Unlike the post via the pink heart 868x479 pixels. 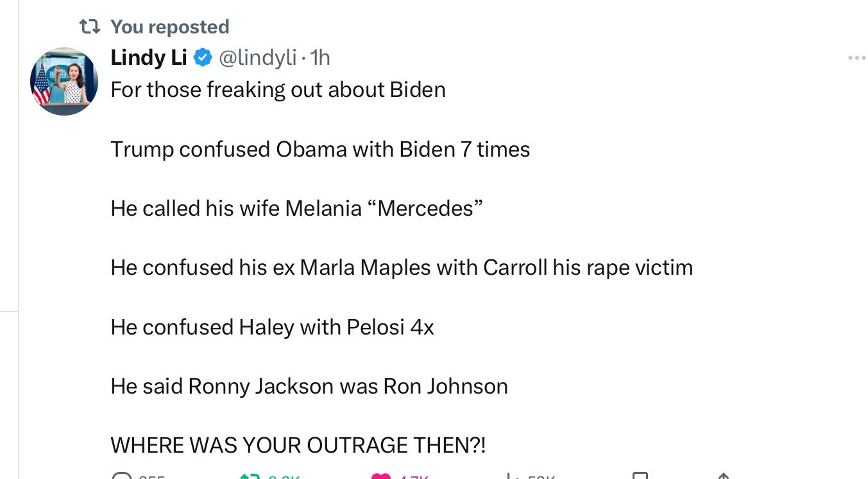coord(382,475)
